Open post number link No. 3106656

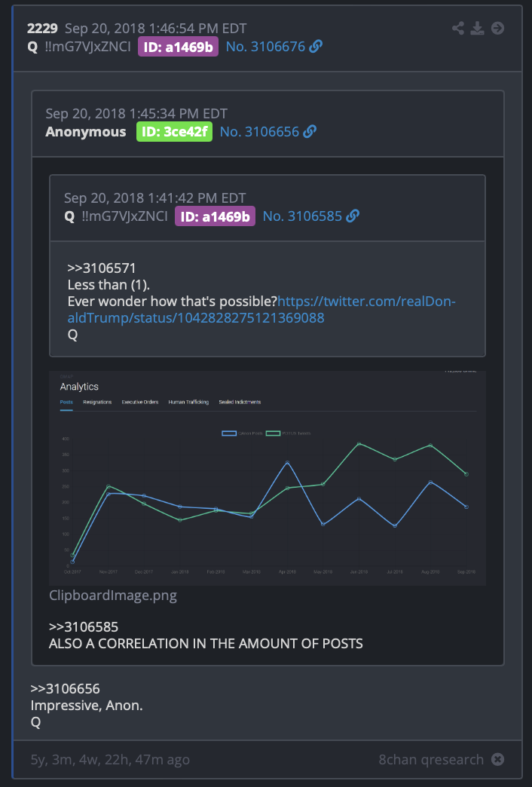point(259,131)
